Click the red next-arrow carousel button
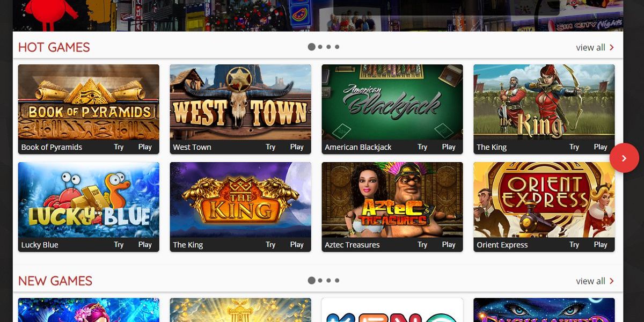Image resolution: width=644 pixels, height=322 pixels. (x=624, y=158)
